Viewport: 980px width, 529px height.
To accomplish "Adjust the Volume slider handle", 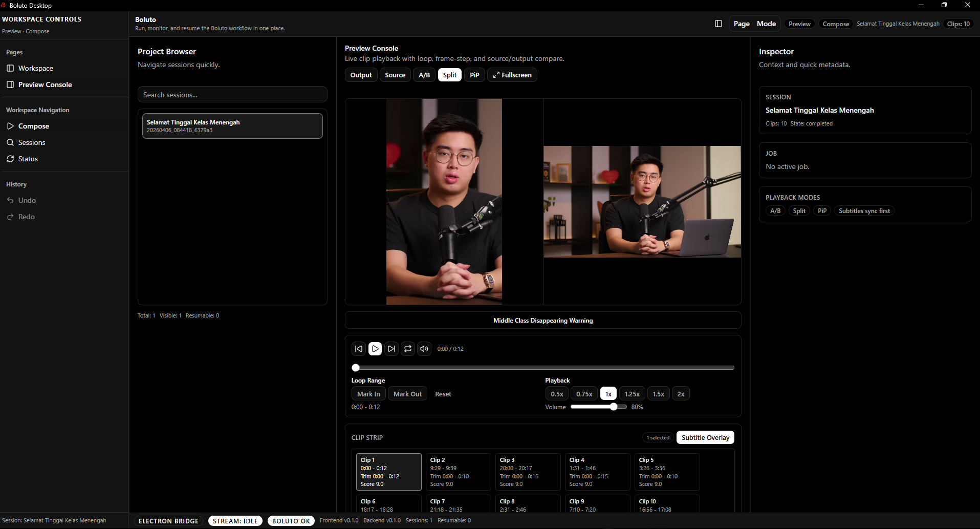I will coord(614,407).
